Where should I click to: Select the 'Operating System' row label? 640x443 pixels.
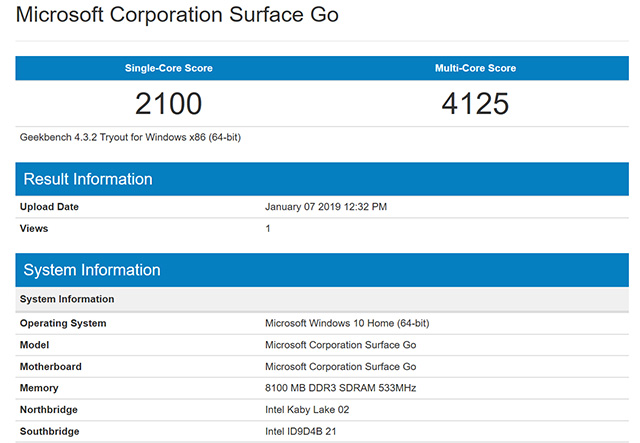point(63,323)
